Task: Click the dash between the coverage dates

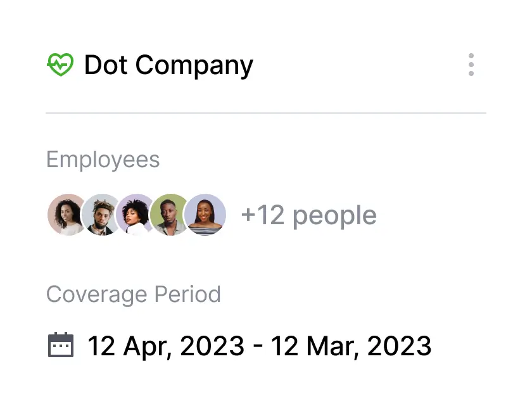Action: (257, 346)
